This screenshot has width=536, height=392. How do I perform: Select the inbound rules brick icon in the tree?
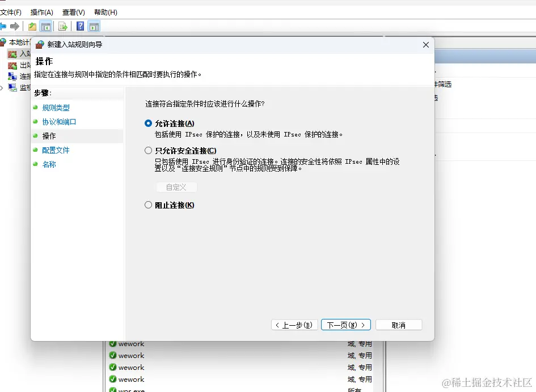coord(12,54)
